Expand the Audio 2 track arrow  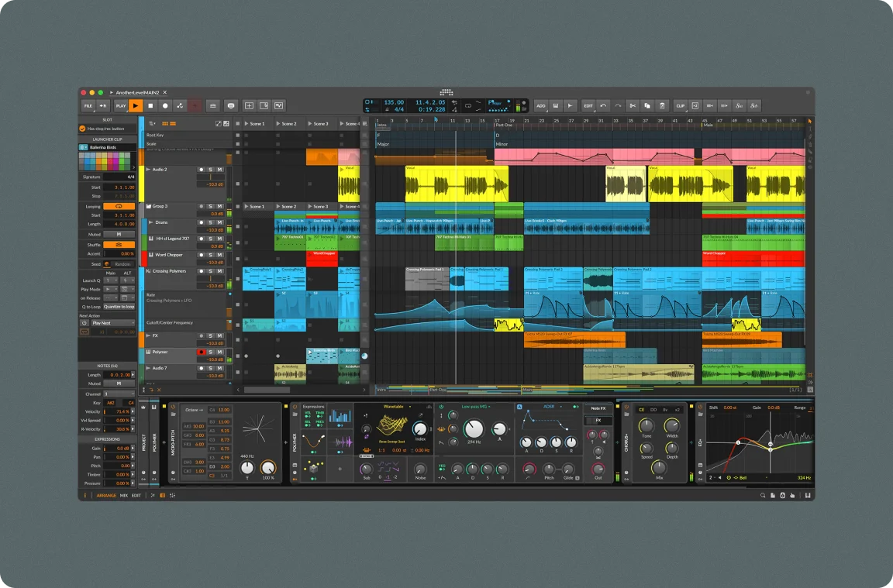[148, 170]
